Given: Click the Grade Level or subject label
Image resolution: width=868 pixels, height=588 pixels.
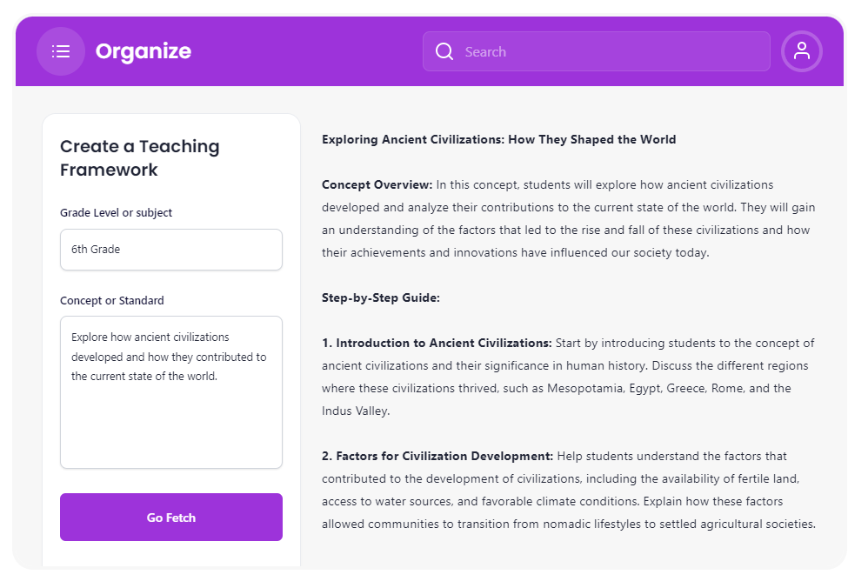Looking at the screenshot, I should click(117, 212).
